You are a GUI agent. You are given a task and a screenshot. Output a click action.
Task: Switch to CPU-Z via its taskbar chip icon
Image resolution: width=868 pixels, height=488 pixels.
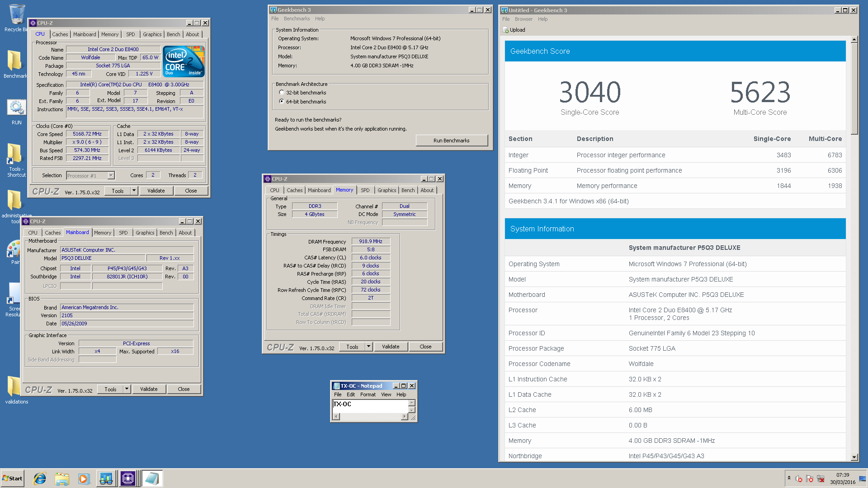pos(128,479)
